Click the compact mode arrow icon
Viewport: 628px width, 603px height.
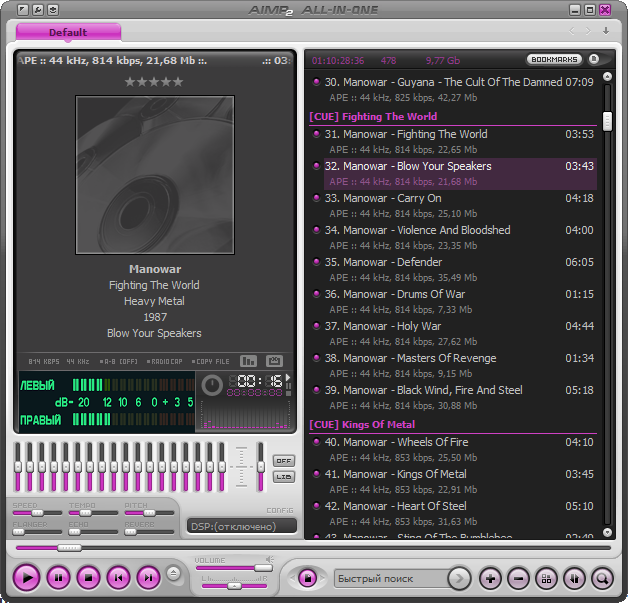(x=23, y=10)
